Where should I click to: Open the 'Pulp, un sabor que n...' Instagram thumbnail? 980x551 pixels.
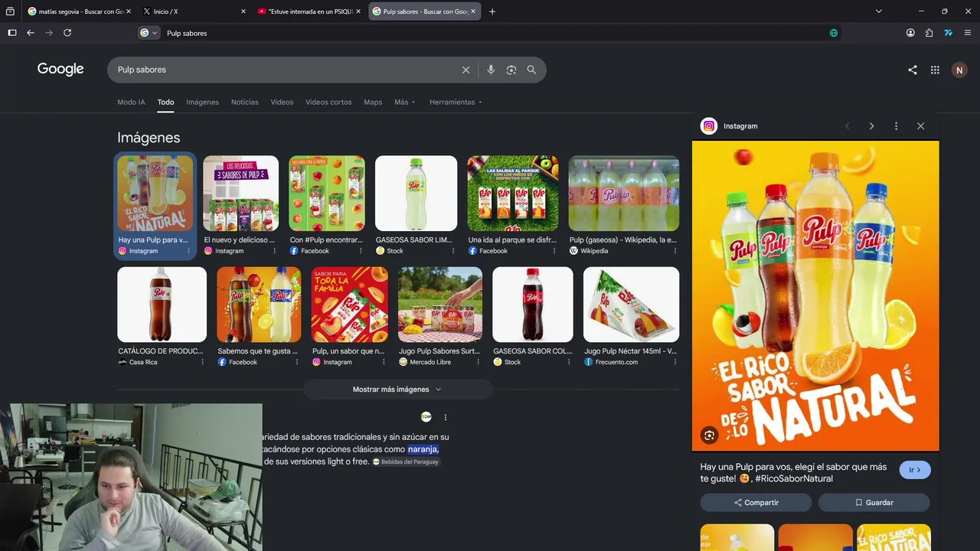349,305
